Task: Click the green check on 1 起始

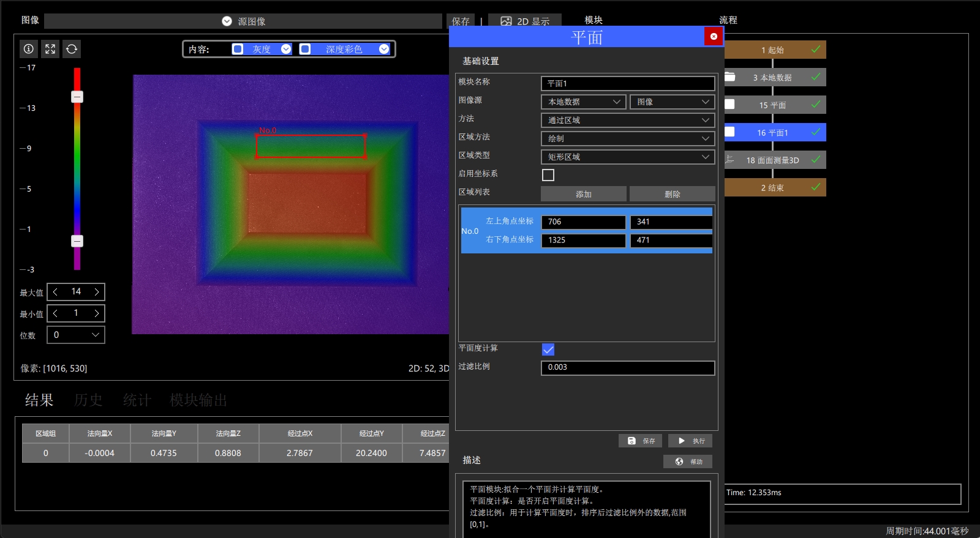Action: [x=816, y=49]
